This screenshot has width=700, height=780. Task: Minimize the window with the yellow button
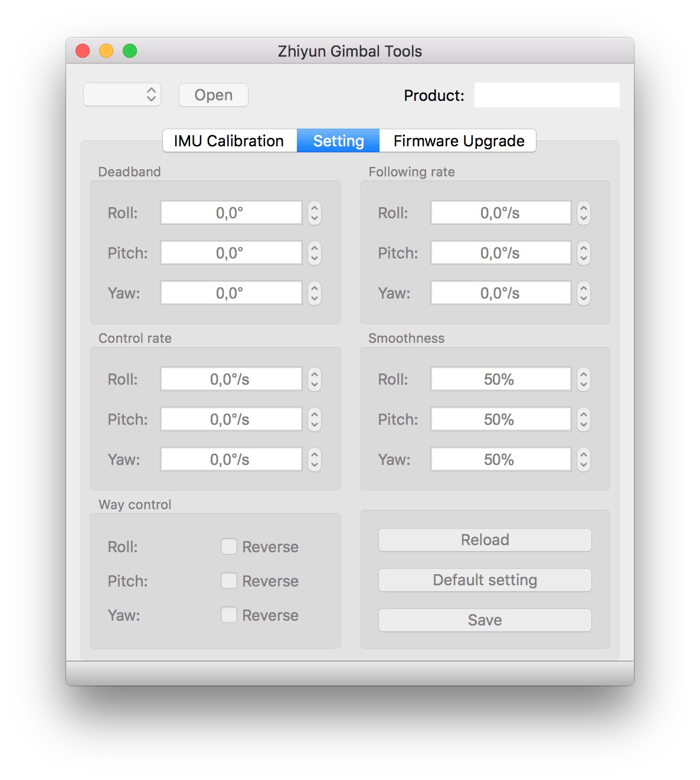(x=106, y=51)
